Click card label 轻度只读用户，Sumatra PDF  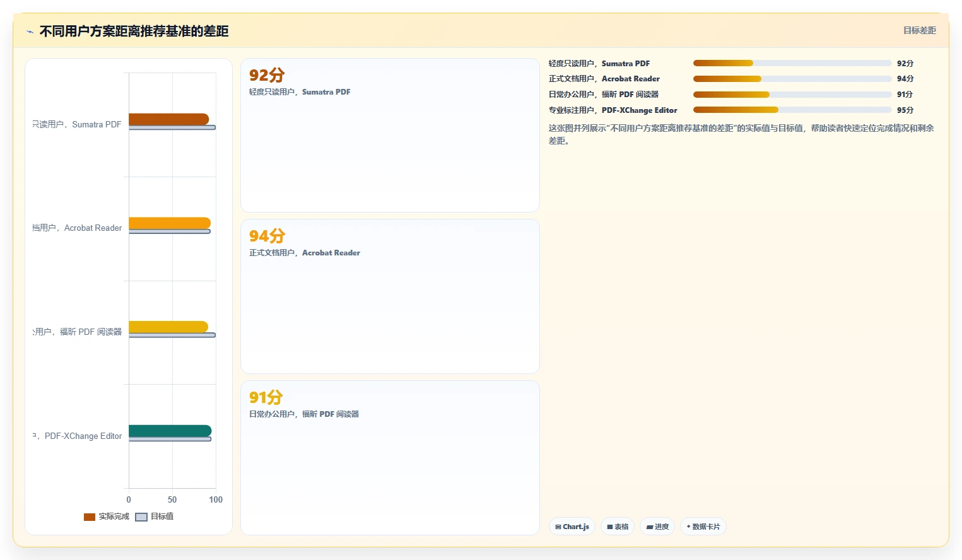pos(300,92)
